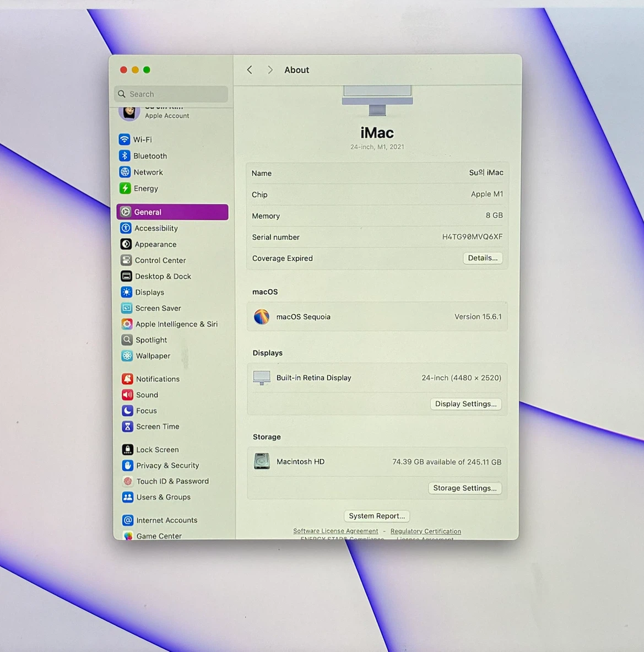This screenshot has width=644, height=652.
Task: Click the iMac illustration at top
Action: click(377, 100)
